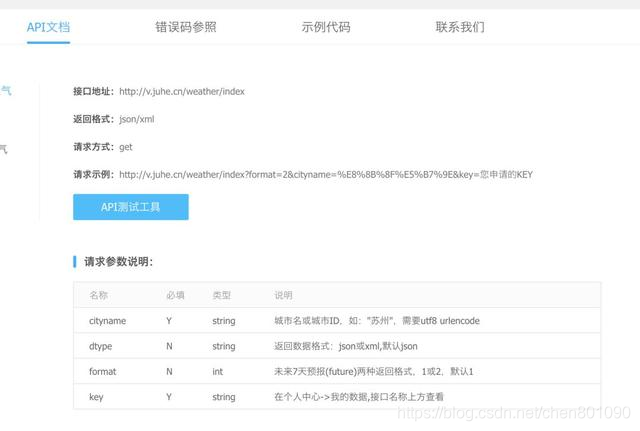This screenshot has width=640, height=431.
Task: Click the 请求示例 label
Action: (x=93, y=175)
